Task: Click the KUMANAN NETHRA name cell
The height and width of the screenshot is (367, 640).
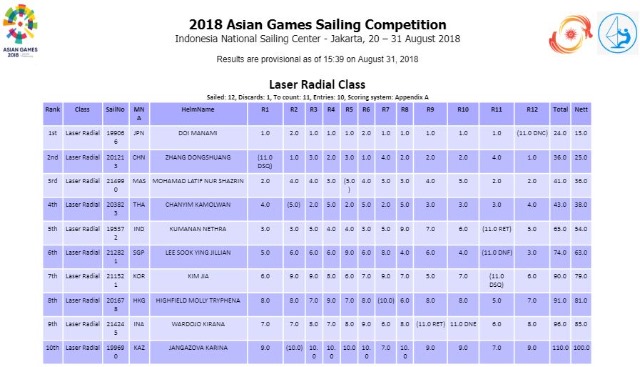Action: (198, 234)
